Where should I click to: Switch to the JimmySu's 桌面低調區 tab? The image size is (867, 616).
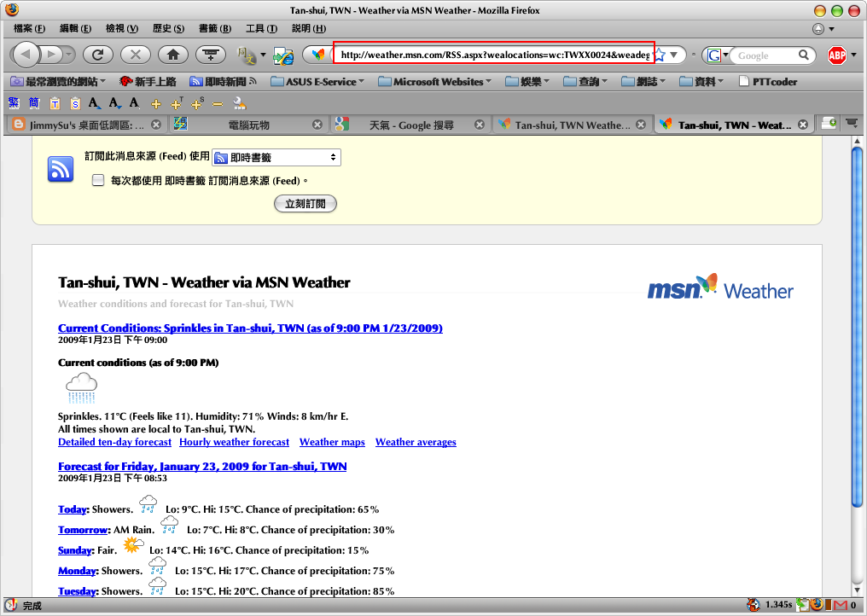coord(85,125)
